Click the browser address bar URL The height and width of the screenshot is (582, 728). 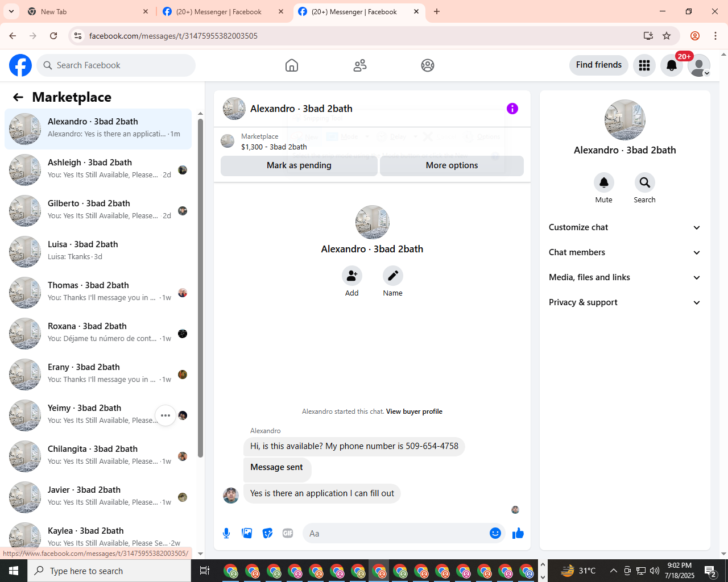point(173,36)
